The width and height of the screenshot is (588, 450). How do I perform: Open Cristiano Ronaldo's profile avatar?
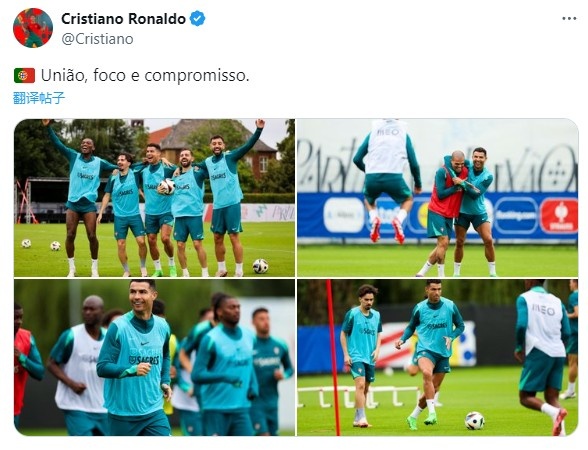(33, 28)
